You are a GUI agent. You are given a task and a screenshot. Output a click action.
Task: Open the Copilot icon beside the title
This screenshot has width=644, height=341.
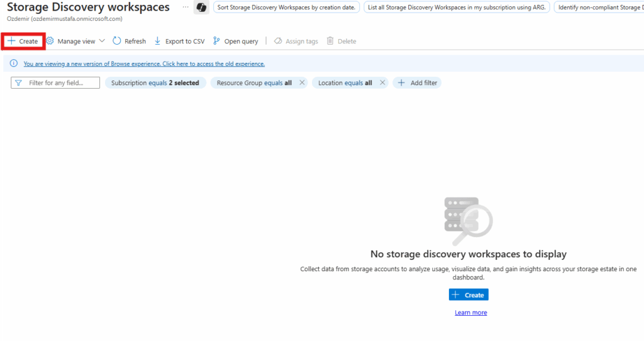coord(201,8)
